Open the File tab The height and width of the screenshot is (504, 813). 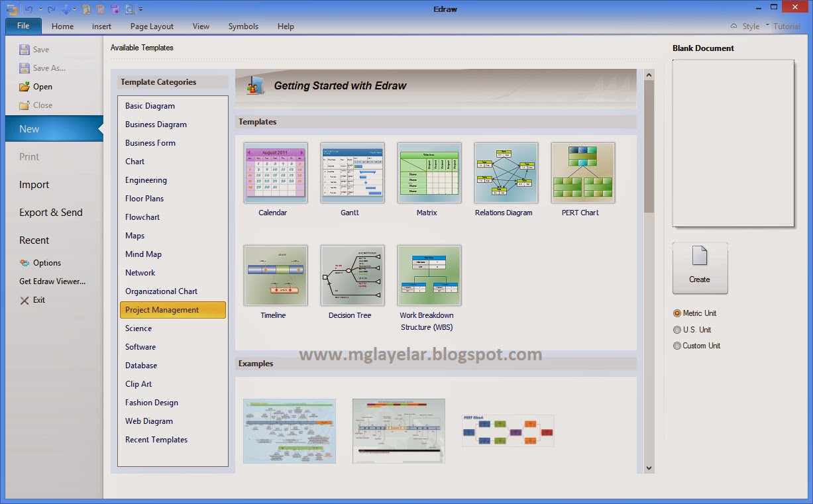[x=23, y=26]
